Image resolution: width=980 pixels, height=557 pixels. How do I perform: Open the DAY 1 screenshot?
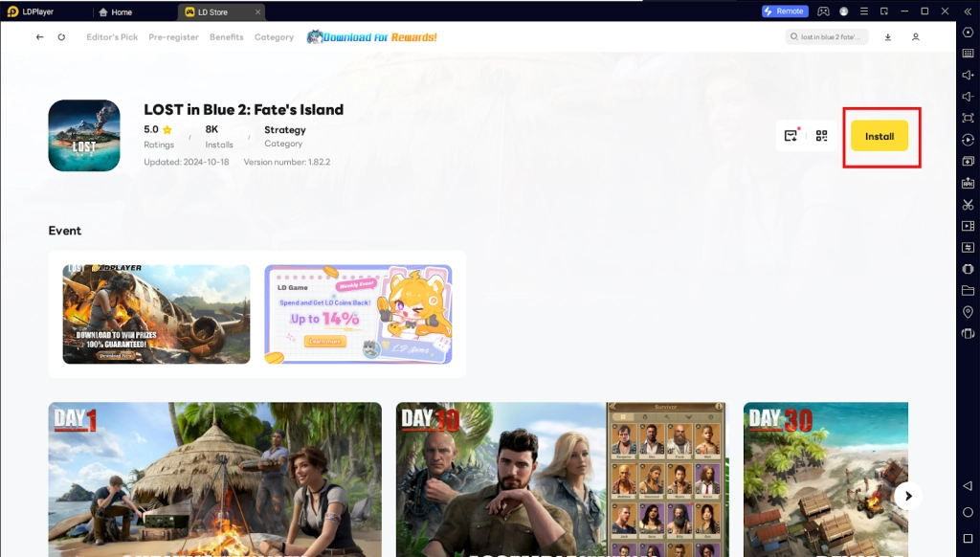pos(215,479)
